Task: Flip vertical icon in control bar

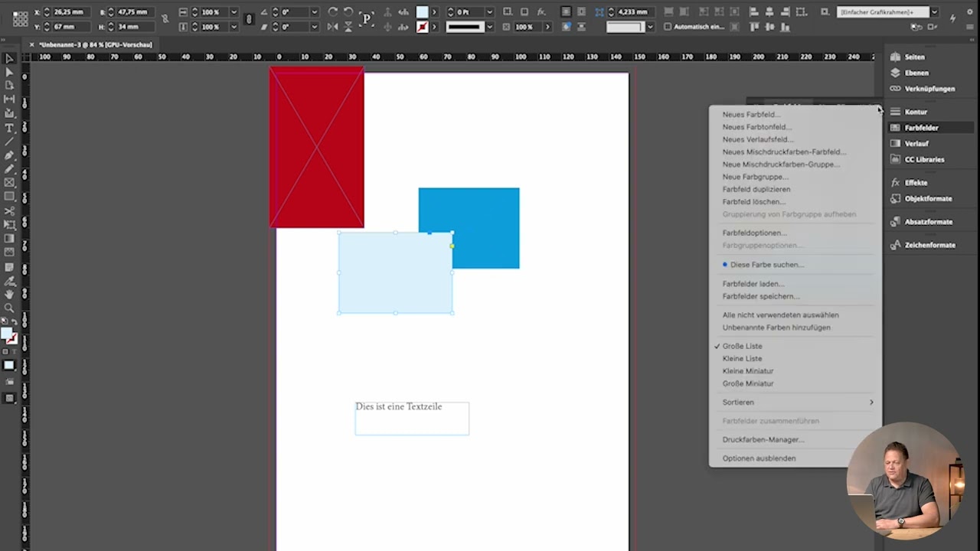Action: coord(348,27)
